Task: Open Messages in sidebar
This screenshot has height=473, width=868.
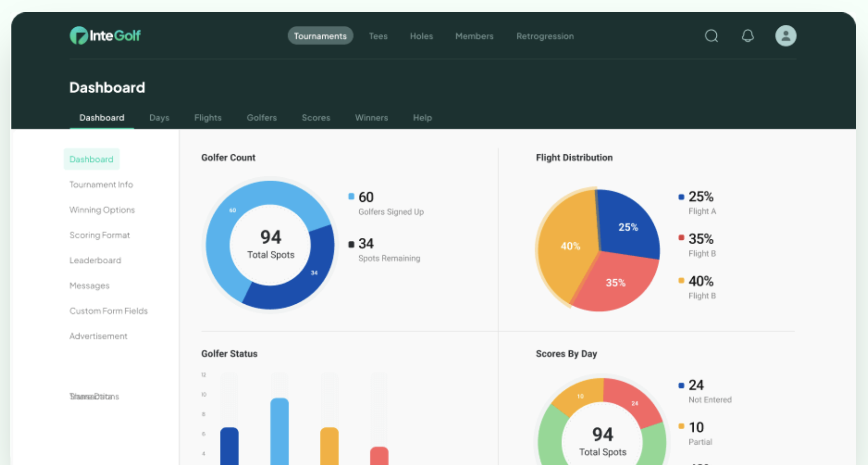Action: click(89, 286)
